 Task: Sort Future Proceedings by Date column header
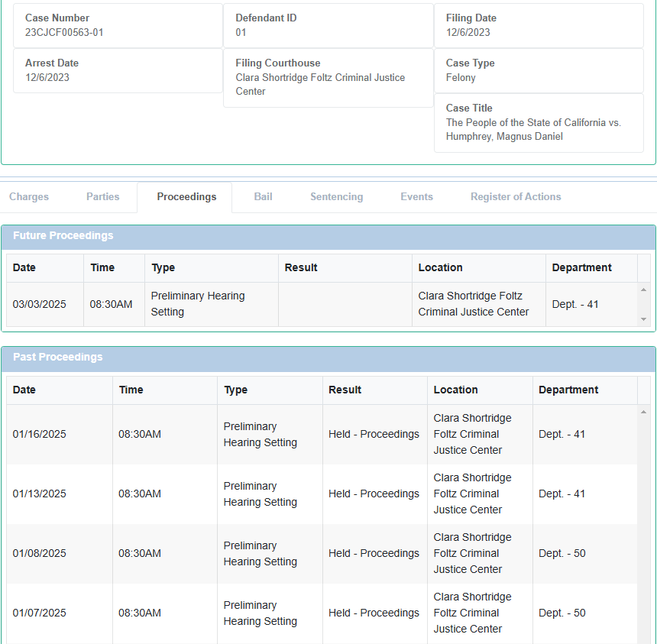pyautogui.click(x=24, y=267)
